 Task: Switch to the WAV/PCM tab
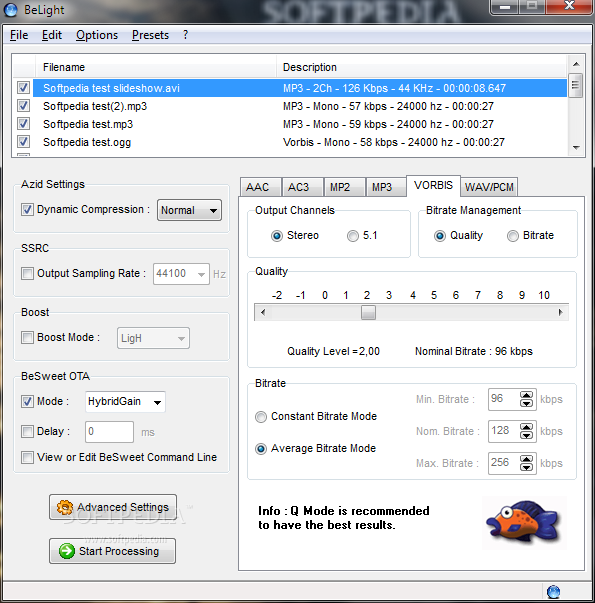pos(489,187)
